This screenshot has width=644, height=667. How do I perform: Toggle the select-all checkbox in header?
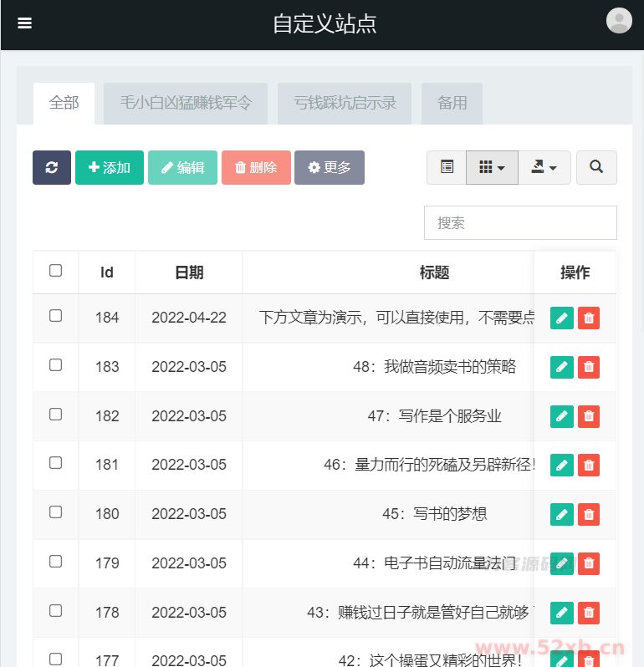click(56, 271)
